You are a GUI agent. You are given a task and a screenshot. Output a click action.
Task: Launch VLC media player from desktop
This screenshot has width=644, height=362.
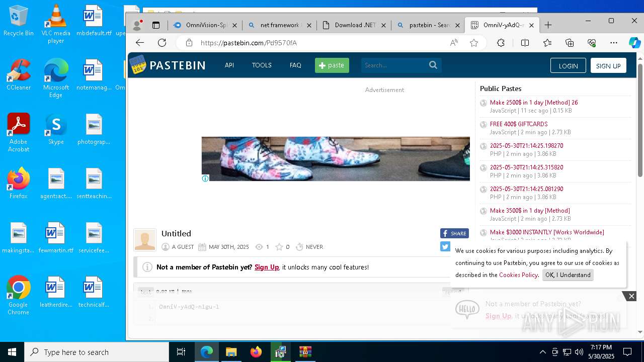(x=56, y=24)
